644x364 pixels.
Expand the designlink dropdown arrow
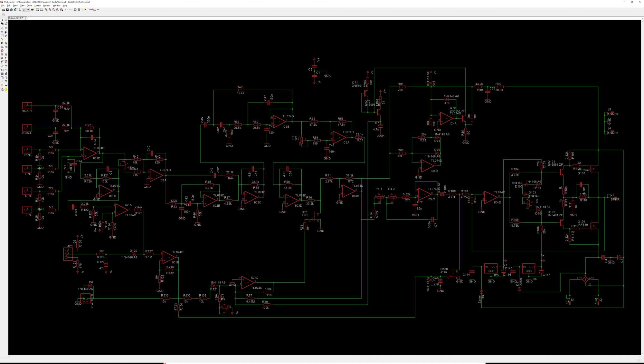point(98,10)
